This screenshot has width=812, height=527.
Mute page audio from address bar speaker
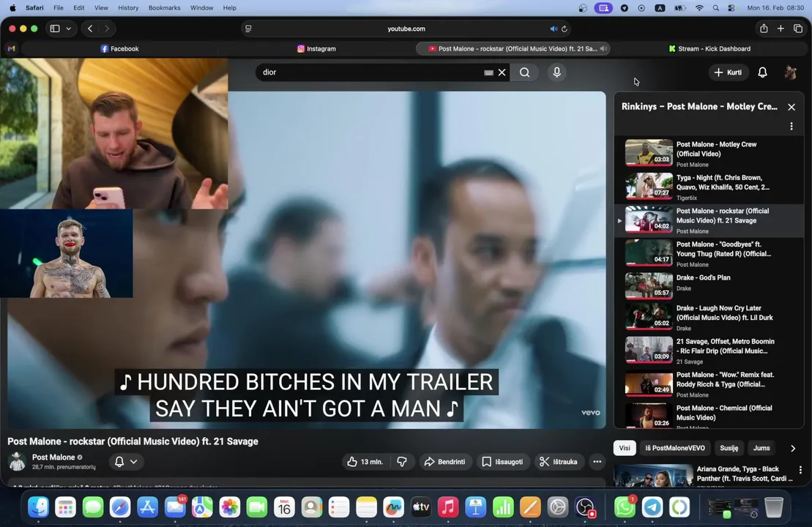[554, 29]
